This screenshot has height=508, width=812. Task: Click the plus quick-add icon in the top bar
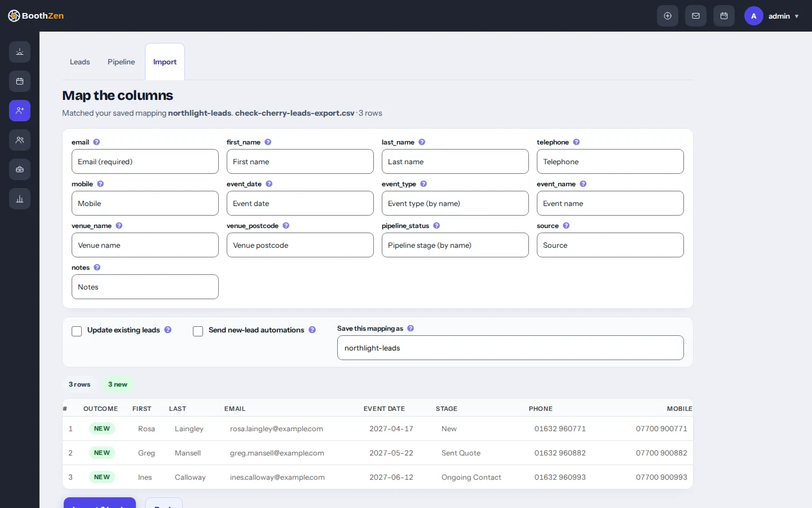pyautogui.click(x=668, y=16)
